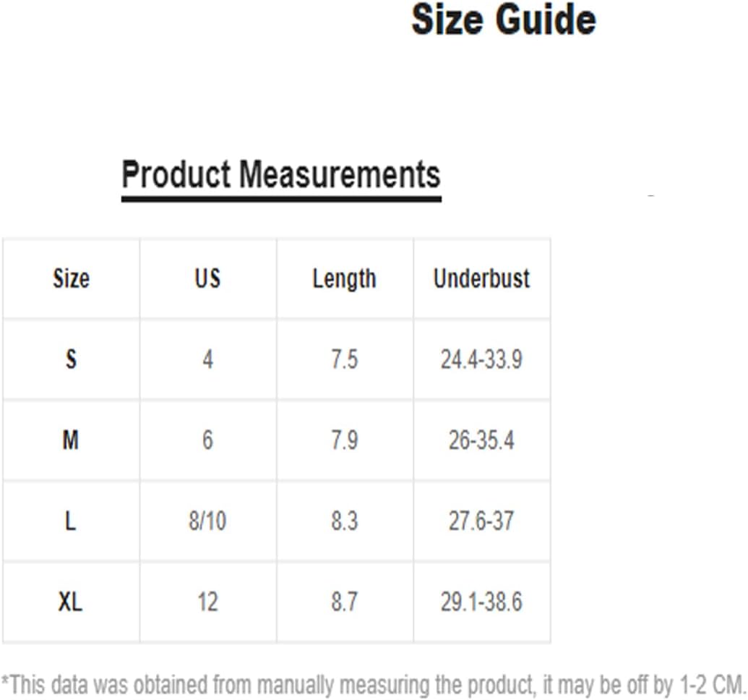The height and width of the screenshot is (700, 748).
Task: Select the US size 8/10 cell
Action: click(x=207, y=521)
